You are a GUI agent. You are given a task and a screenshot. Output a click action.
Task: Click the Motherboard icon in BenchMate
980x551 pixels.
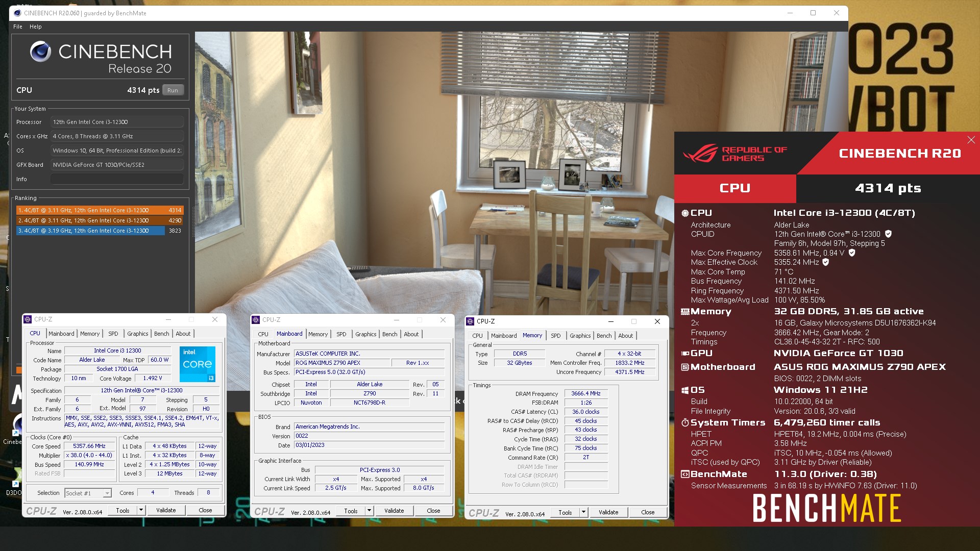pyautogui.click(x=685, y=367)
